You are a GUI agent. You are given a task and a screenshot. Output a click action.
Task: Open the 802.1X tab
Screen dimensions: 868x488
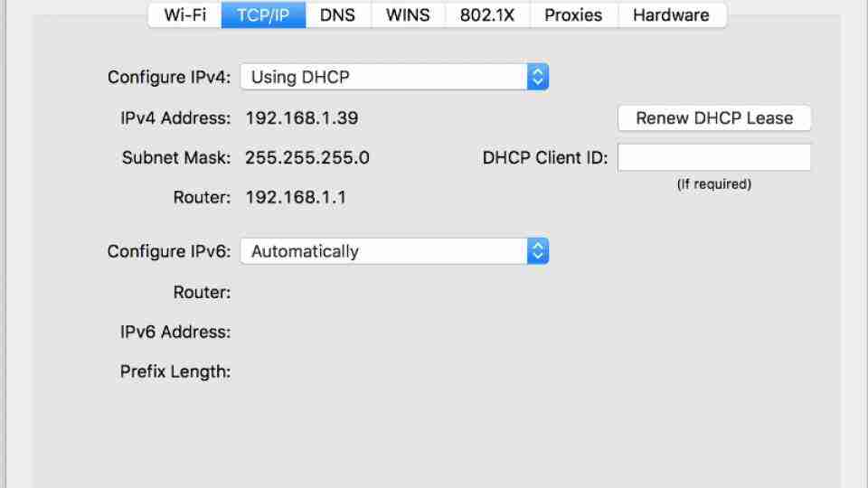click(487, 15)
